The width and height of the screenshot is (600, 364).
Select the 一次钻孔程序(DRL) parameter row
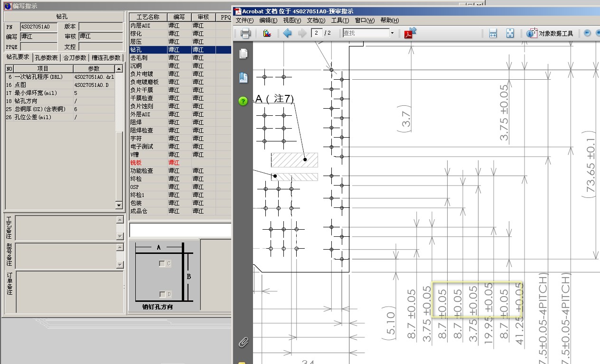[x=60, y=77]
